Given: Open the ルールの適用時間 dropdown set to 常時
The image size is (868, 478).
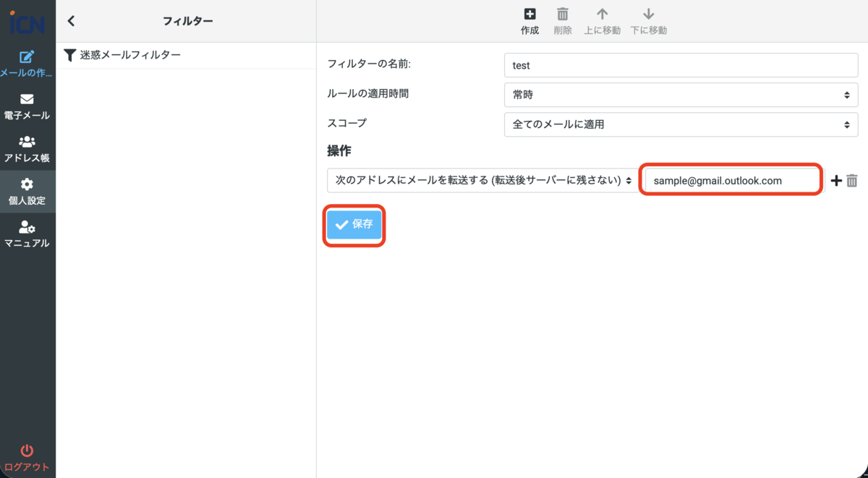Looking at the screenshot, I should [680, 95].
